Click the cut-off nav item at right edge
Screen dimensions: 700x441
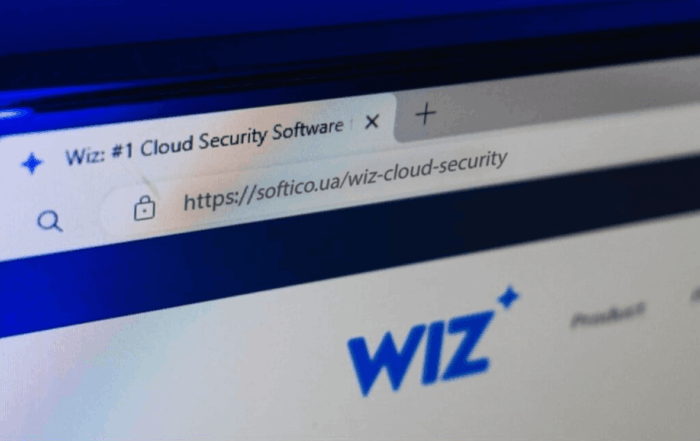(696, 295)
